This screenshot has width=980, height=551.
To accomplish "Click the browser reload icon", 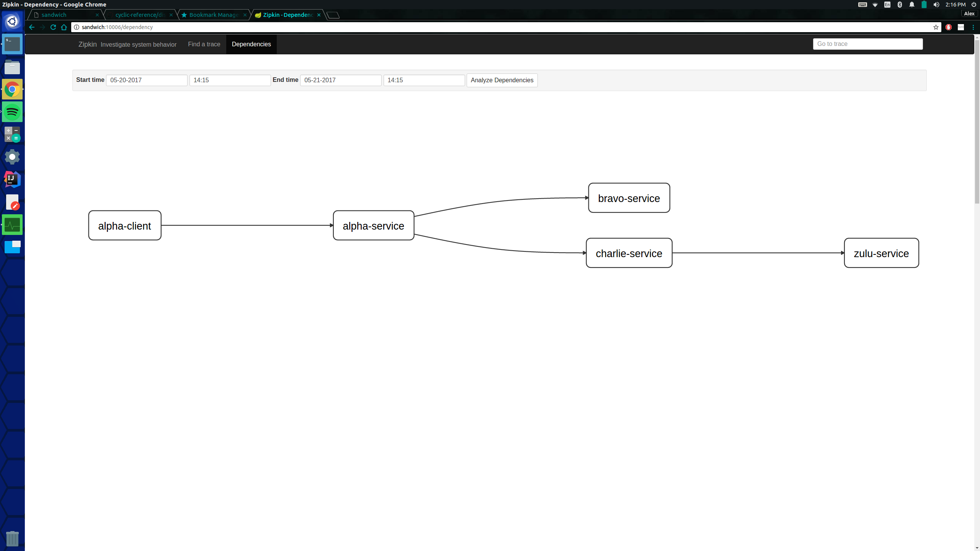I will 53,27.
